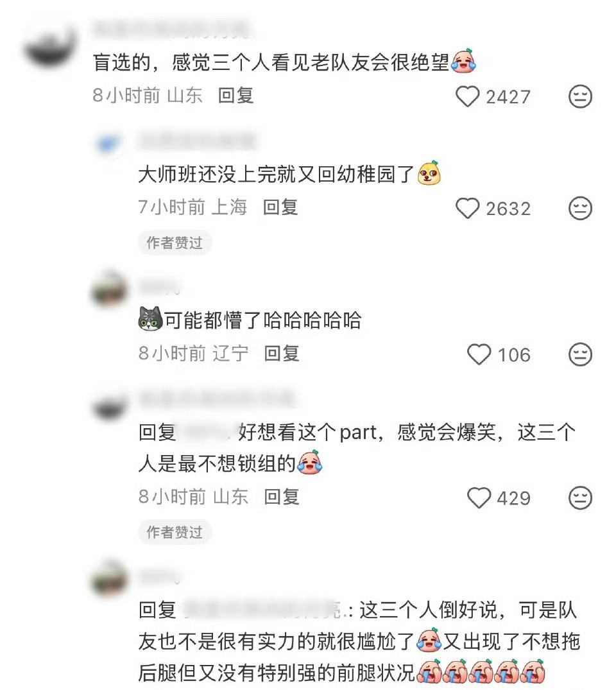Dislike the 上海 comment via face icon
The width and height of the screenshot is (616, 690).
tap(580, 208)
